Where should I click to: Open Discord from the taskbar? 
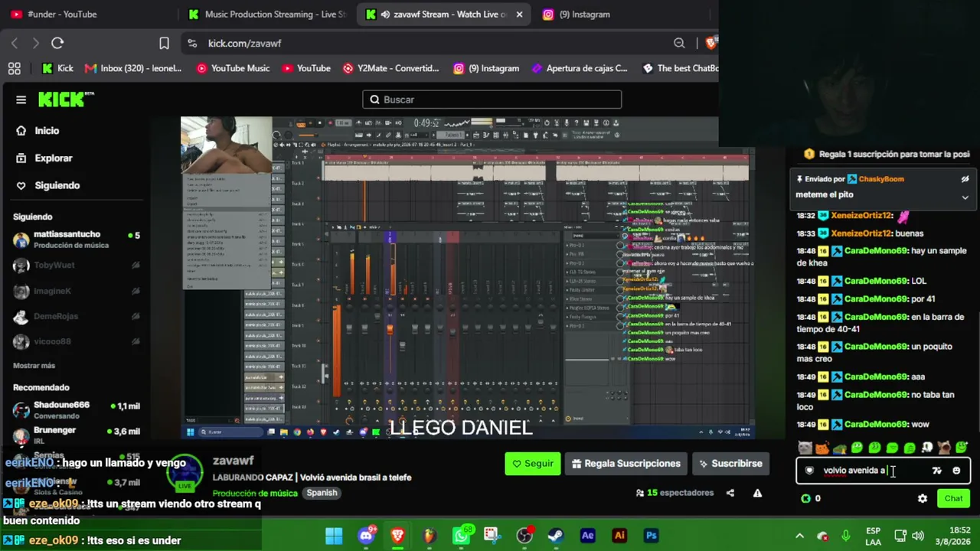point(366,536)
